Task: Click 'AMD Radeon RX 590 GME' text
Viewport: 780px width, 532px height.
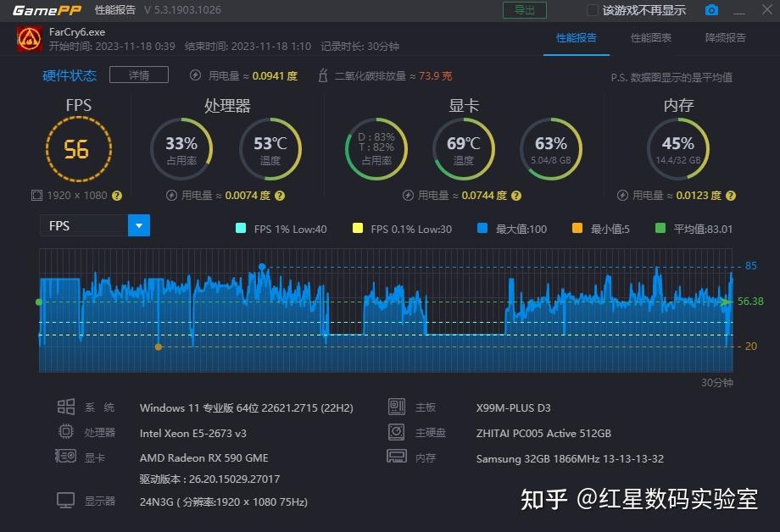Action: click(x=204, y=458)
